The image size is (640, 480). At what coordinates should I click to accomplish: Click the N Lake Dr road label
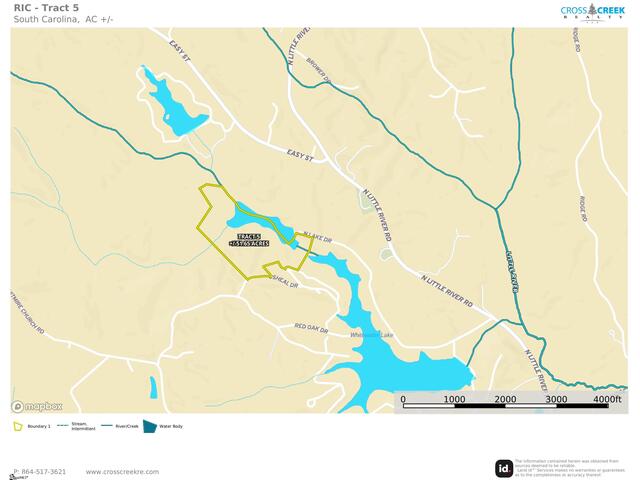(317, 238)
